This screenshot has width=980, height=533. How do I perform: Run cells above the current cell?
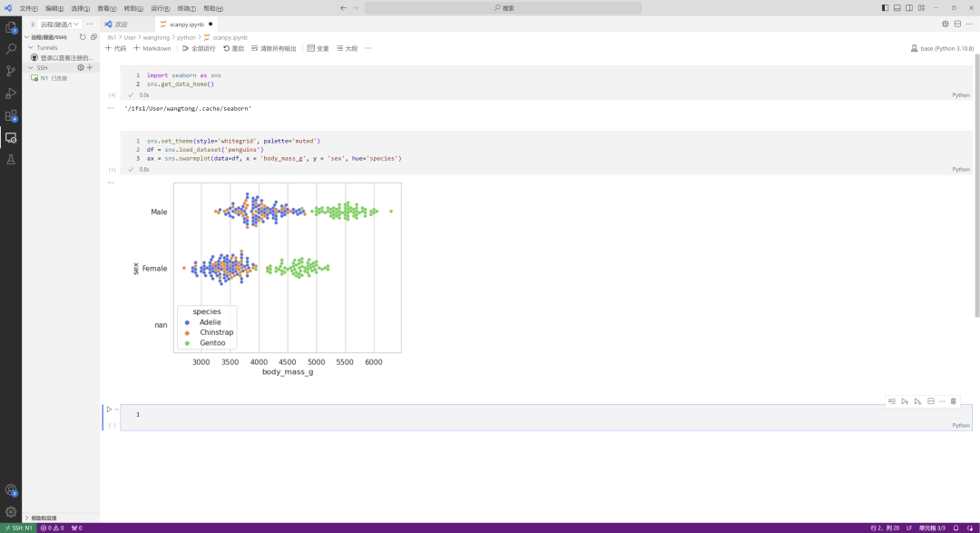(905, 401)
